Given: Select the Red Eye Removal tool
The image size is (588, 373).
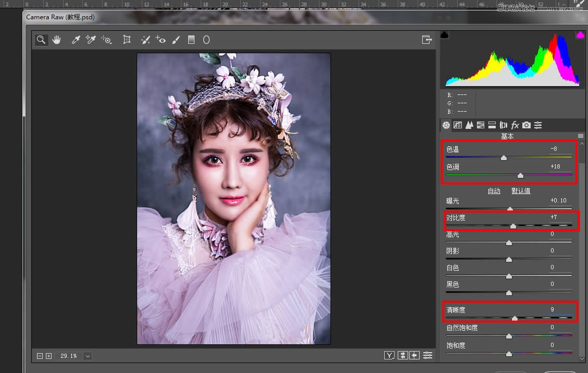Looking at the screenshot, I should tap(161, 40).
